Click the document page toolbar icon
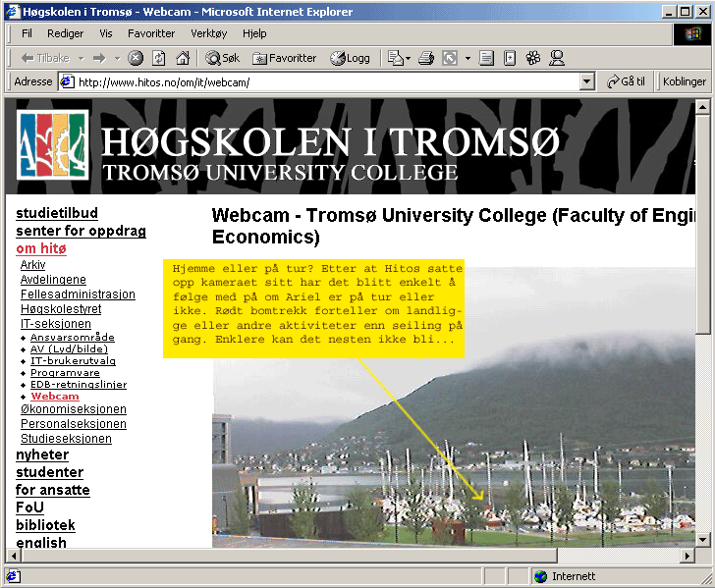This screenshot has height=588, width=715. pyautogui.click(x=510, y=58)
